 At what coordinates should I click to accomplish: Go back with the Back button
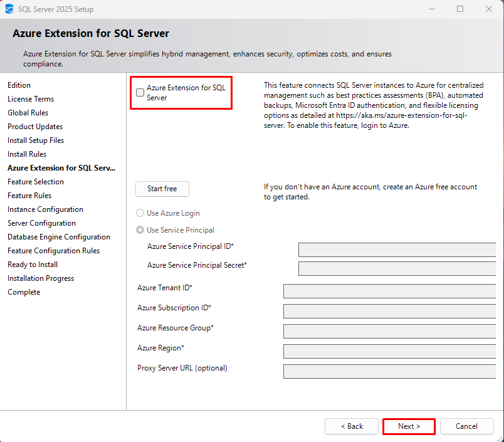tap(352, 426)
